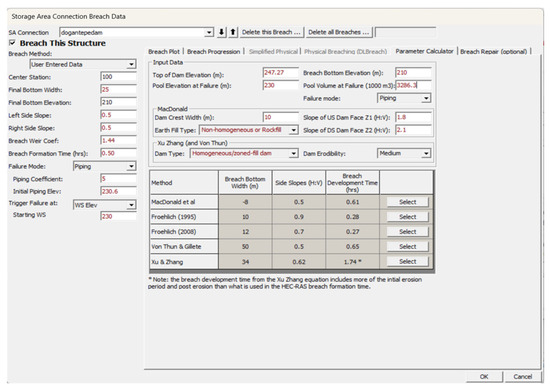Viewport: 550px width, 391px height.
Task: Expand the Earth Fill Type combo box
Action: 293,130
